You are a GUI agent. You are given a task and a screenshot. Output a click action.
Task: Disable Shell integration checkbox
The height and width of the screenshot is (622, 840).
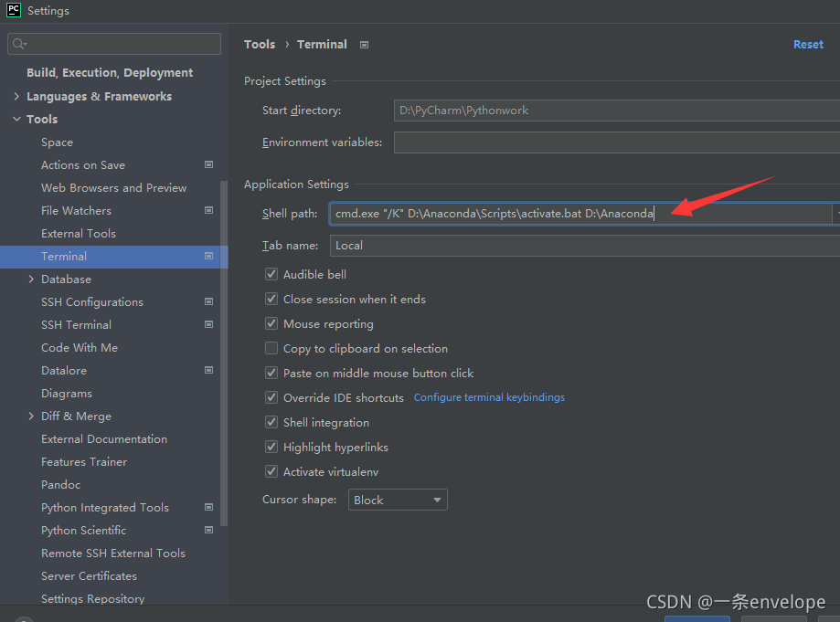271,422
